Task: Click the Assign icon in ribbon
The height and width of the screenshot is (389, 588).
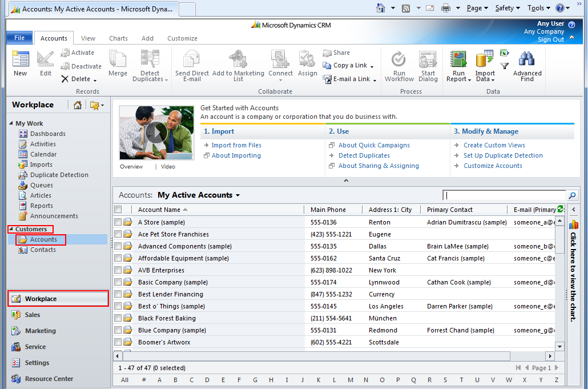Action: [307, 59]
